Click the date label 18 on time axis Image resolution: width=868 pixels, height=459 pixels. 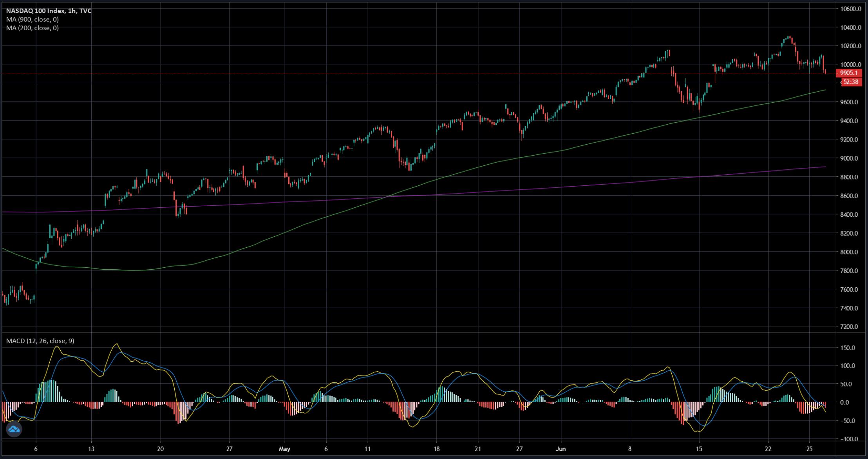click(x=437, y=449)
